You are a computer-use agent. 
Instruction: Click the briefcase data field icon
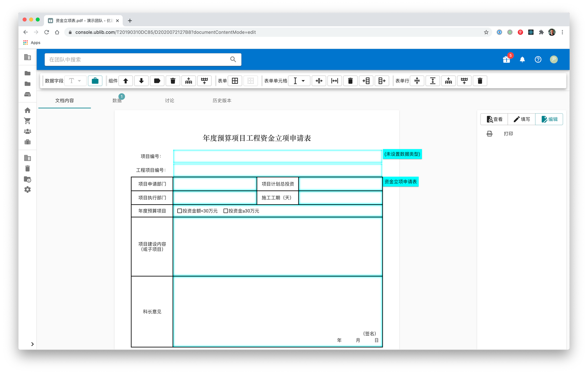coord(95,81)
